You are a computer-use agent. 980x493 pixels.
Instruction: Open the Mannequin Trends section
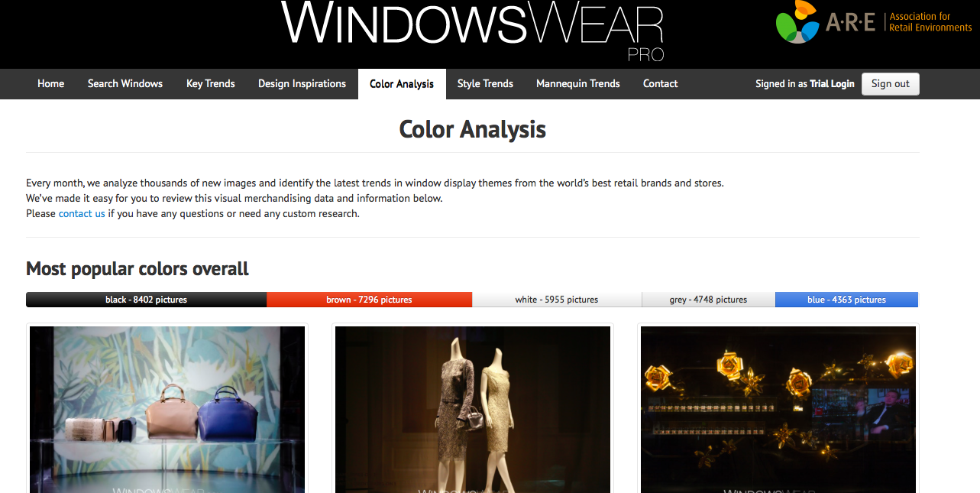[x=578, y=84]
